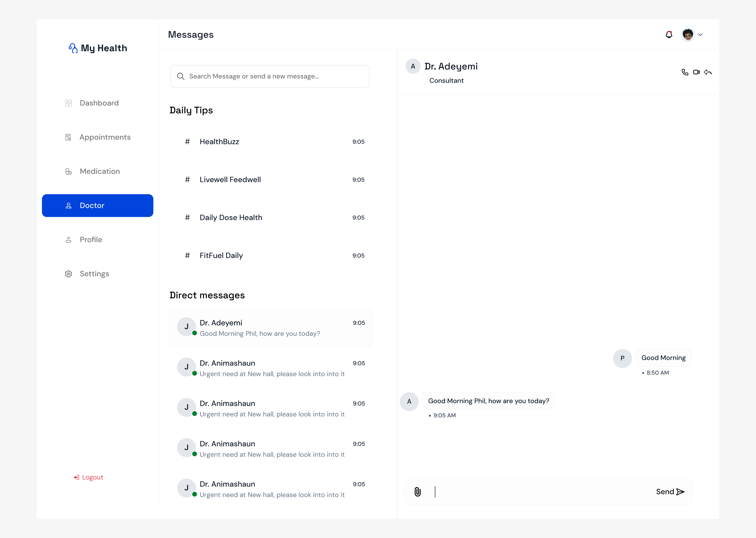756x538 pixels.
Task: Click the reply arrow icon in chat header
Action: point(708,72)
